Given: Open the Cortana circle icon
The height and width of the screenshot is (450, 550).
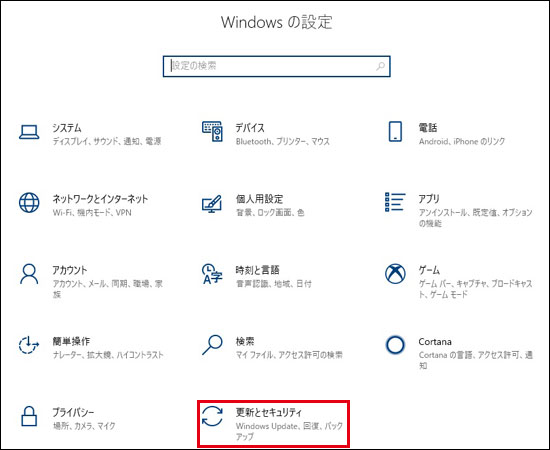Looking at the screenshot, I should coord(395,345).
